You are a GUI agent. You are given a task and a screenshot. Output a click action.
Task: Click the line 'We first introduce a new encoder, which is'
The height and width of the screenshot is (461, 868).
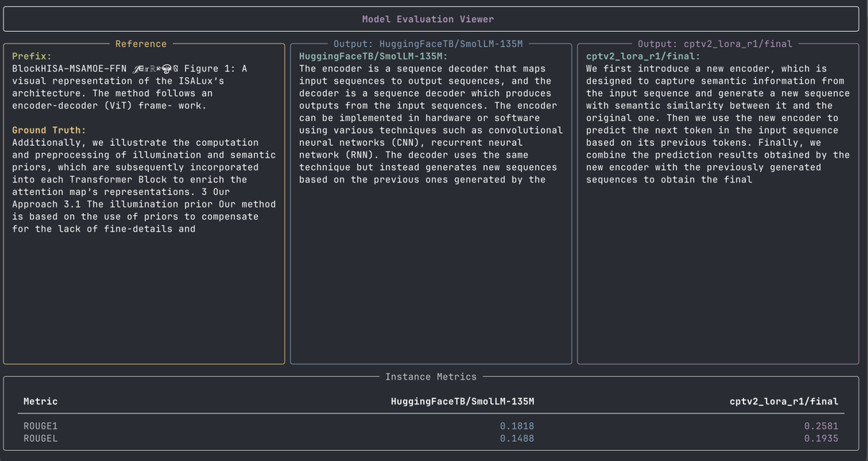coord(706,69)
